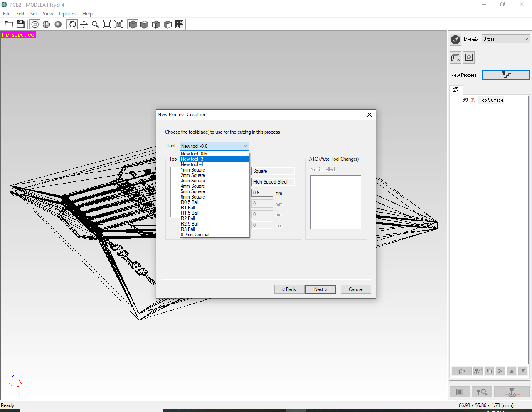The width and height of the screenshot is (532, 412).
Task: Click the move process up arrow
Action: click(x=512, y=371)
